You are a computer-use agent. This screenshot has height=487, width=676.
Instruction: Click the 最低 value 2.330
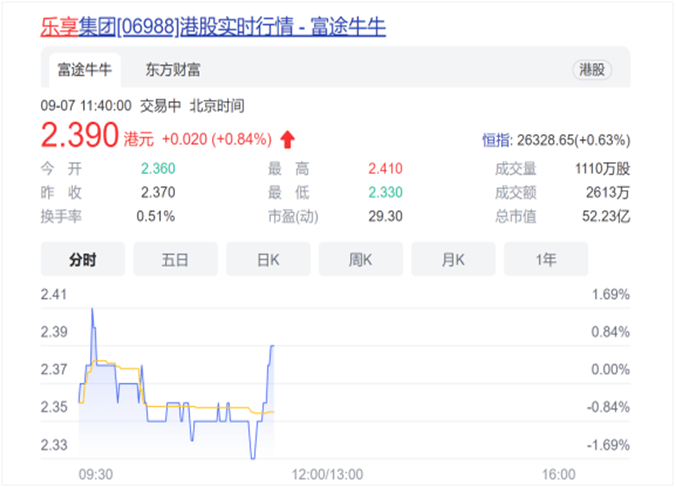coord(385,192)
